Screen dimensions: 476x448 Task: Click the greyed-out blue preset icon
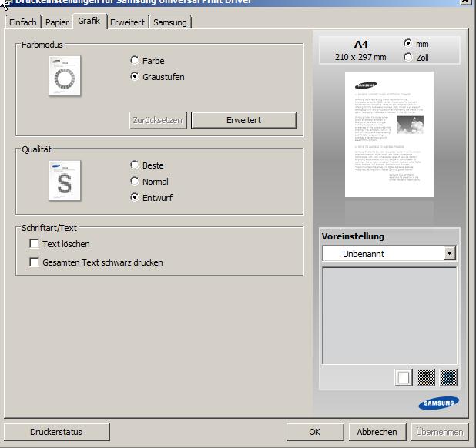click(x=448, y=377)
